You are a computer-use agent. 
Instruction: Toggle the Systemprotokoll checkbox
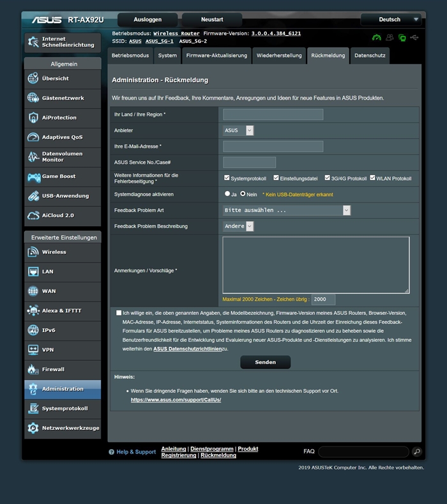coord(227,178)
